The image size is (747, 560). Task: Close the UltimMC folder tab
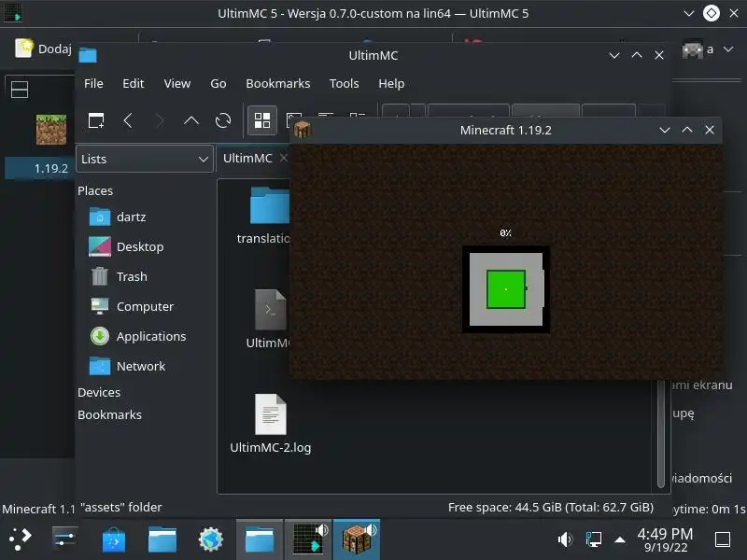[x=284, y=158]
